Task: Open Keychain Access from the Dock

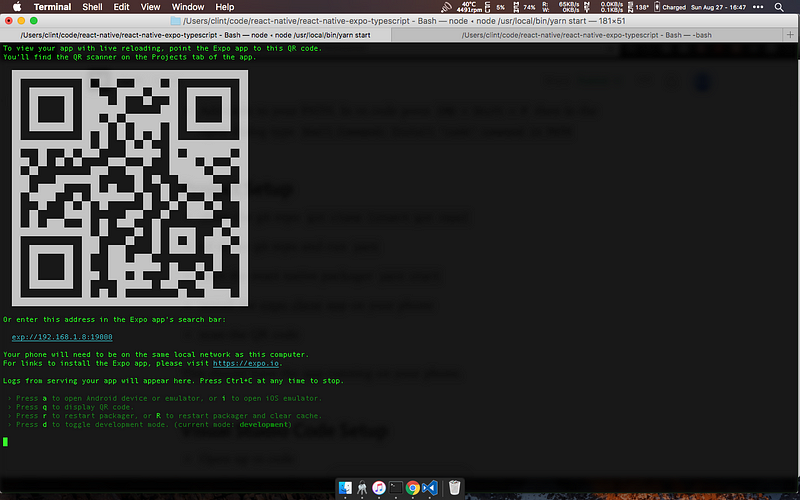Action: coord(362,488)
